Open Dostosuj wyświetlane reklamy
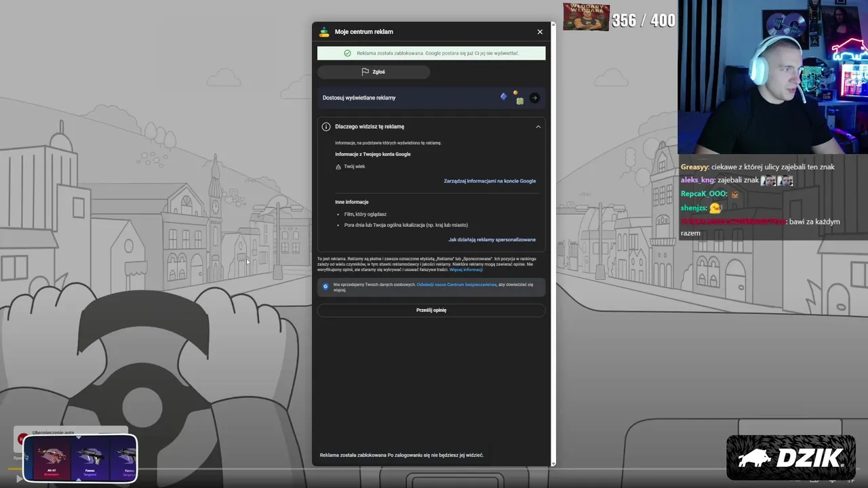The image size is (868, 488). pos(431,98)
